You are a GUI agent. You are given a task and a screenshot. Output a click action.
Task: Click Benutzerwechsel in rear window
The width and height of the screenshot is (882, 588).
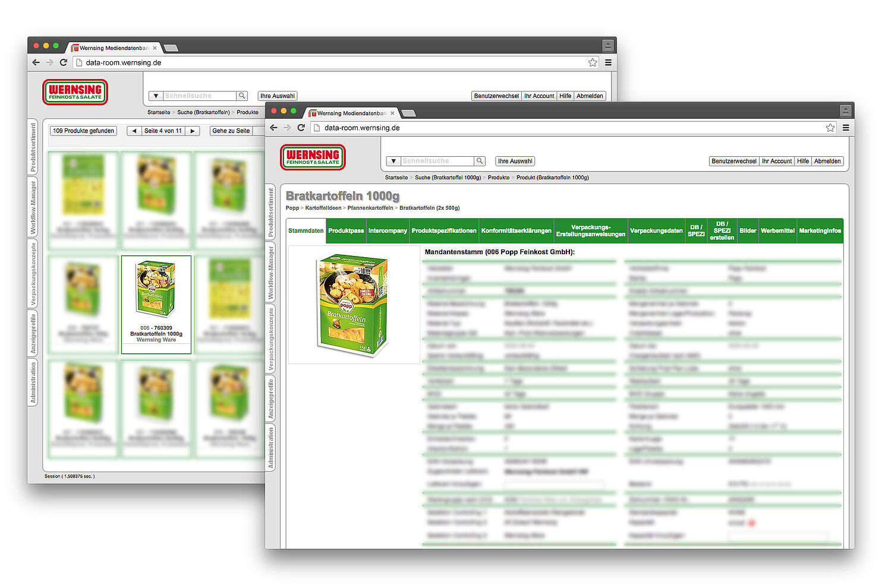[496, 96]
